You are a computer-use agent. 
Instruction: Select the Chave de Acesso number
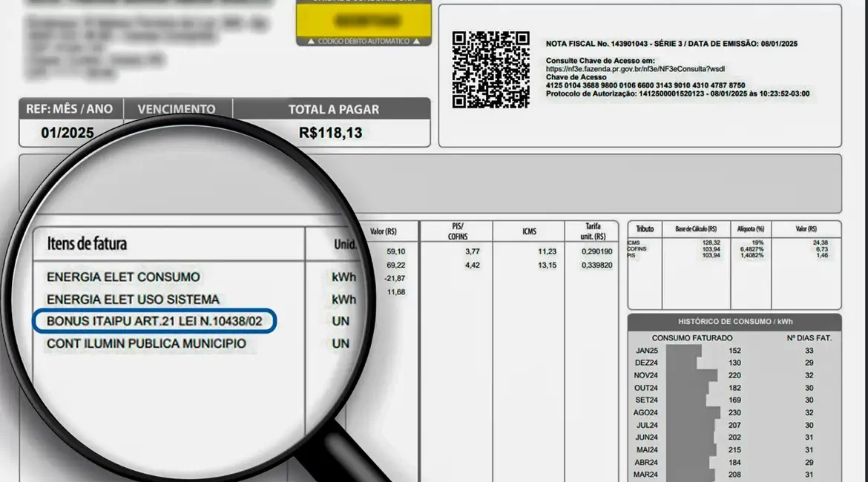tap(645, 85)
